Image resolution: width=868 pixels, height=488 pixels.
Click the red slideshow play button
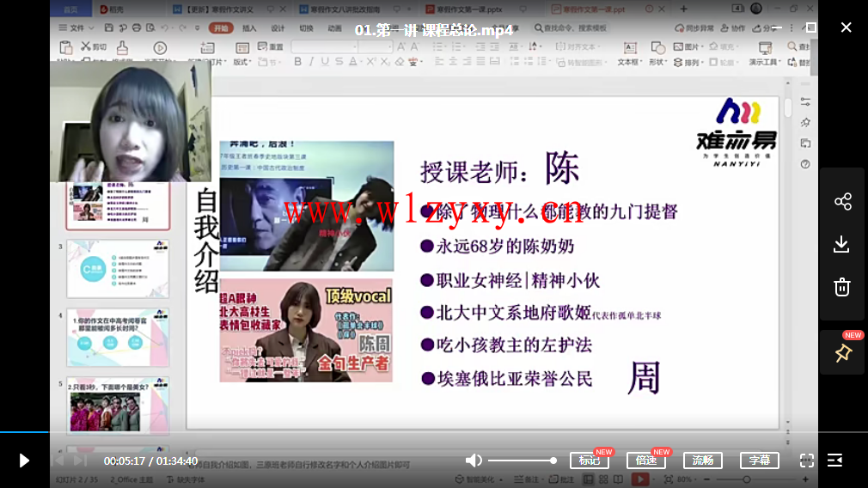[x=640, y=479]
